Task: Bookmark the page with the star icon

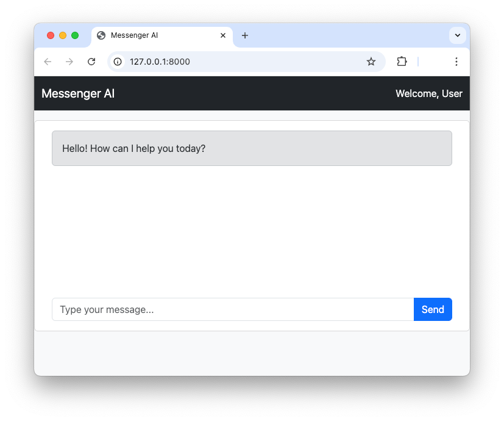Action: tap(371, 62)
